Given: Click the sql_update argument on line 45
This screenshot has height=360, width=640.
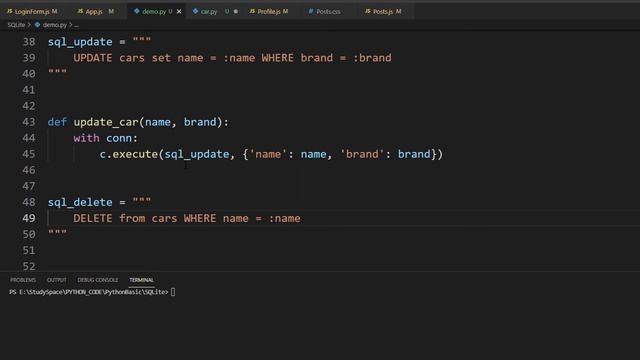Looking at the screenshot, I should pyautogui.click(x=197, y=154).
